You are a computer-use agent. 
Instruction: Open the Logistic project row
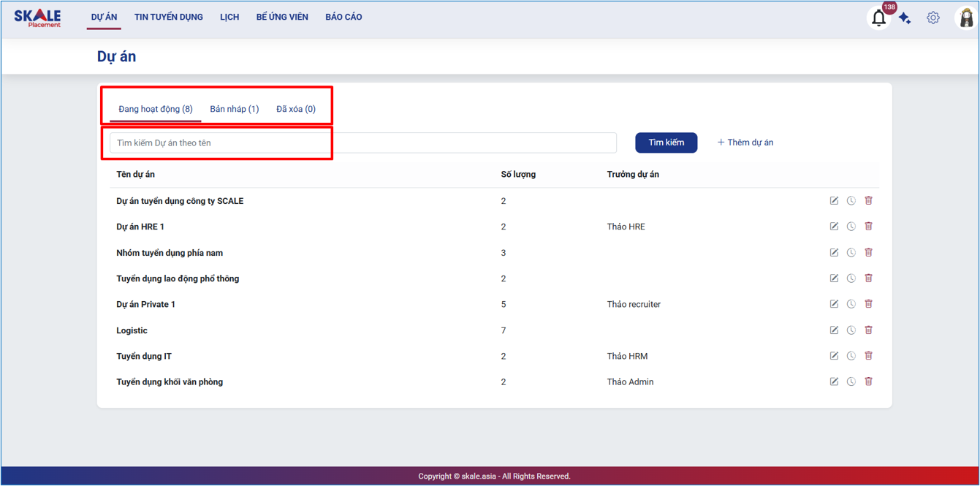click(x=132, y=330)
